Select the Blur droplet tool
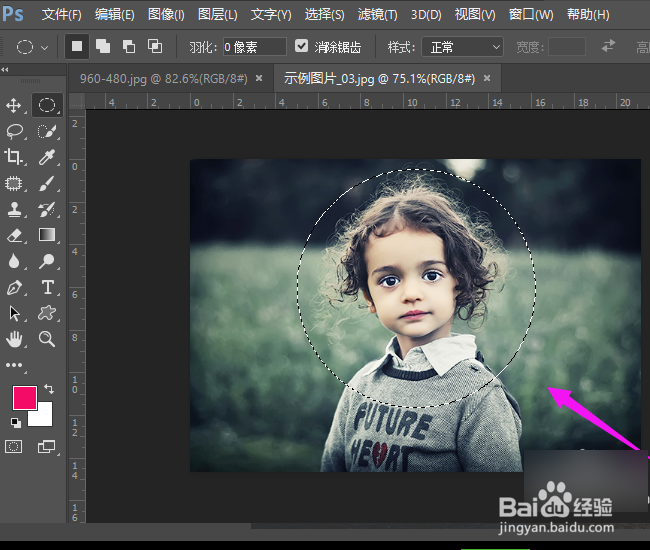 tap(14, 261)
